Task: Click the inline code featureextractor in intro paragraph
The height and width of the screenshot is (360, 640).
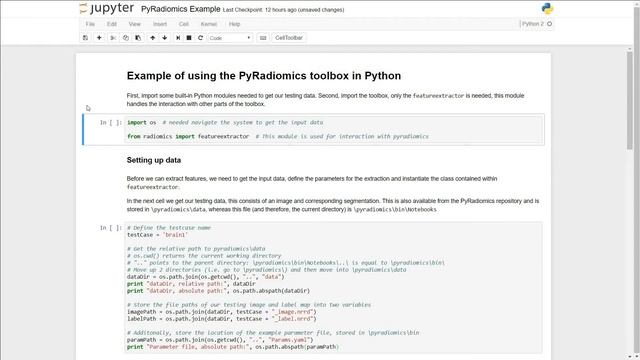Action: point(438,96)
